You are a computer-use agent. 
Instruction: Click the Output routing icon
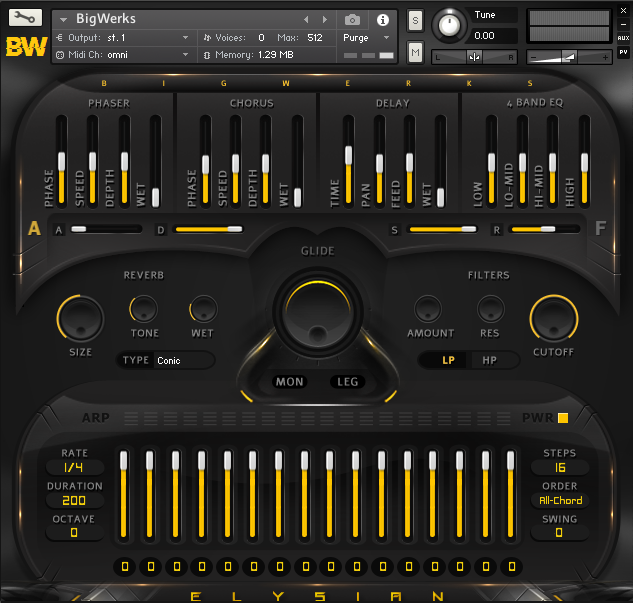pyautogui.click(x=60, y=38)
